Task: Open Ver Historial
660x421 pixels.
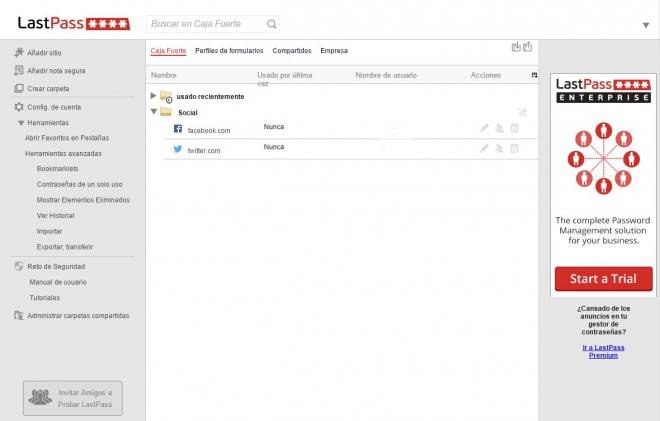Action: 55,215
